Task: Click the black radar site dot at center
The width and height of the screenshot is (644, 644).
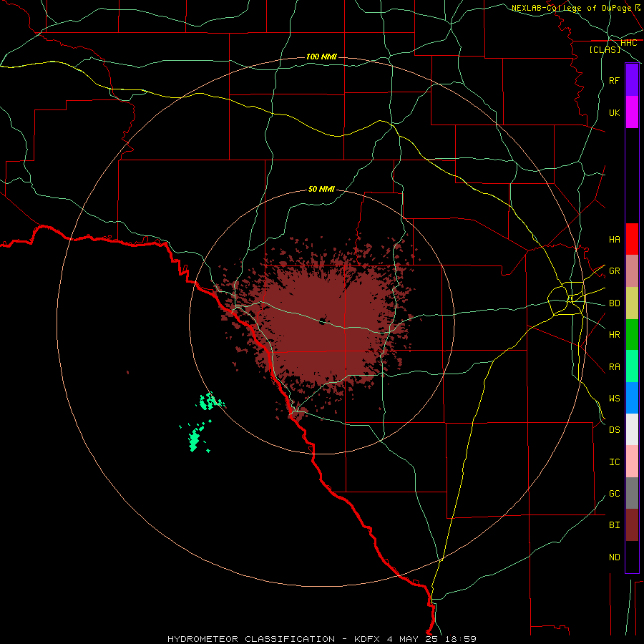Action: tap(323, 321)
